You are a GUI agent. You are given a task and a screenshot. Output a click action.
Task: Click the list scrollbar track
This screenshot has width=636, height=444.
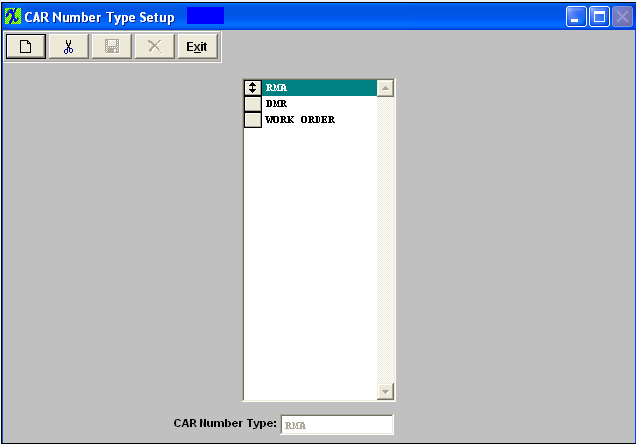click(385, 240)
